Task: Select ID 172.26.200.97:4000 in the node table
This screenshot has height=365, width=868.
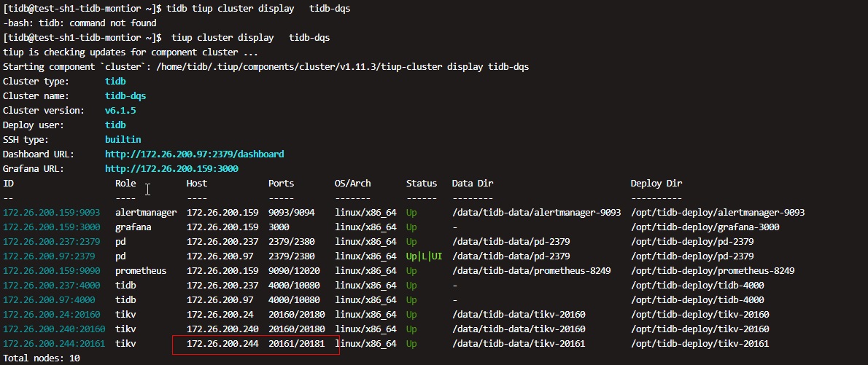Action: coord(49,299)
